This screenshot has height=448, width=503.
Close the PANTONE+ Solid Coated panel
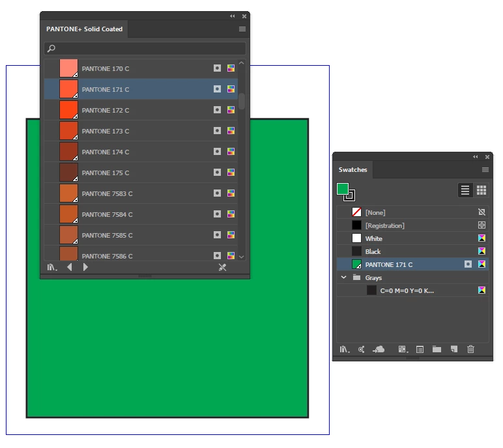click(x=244, y=16)
